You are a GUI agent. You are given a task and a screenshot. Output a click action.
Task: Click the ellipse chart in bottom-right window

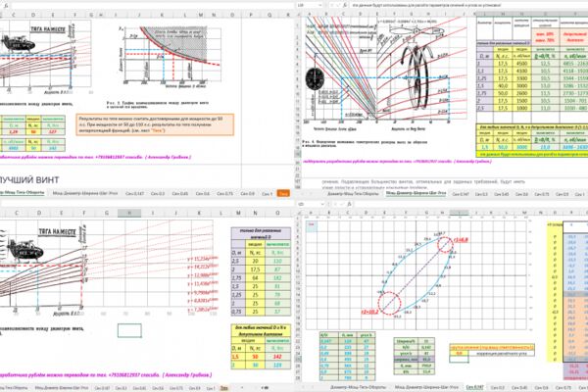[416, 275]
